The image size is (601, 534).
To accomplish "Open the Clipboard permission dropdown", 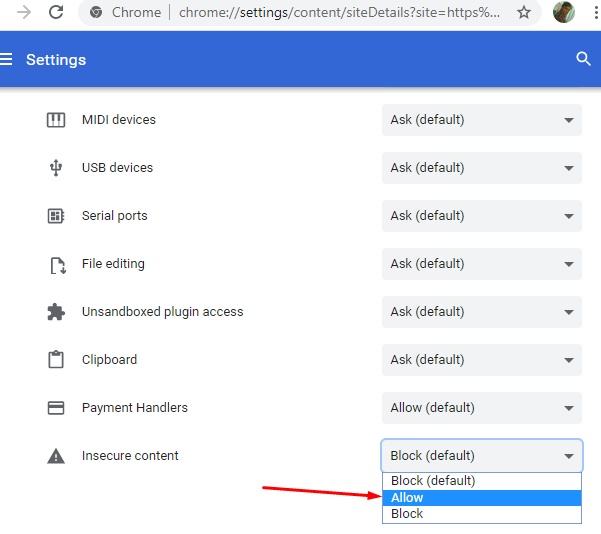I will point(481,360).
